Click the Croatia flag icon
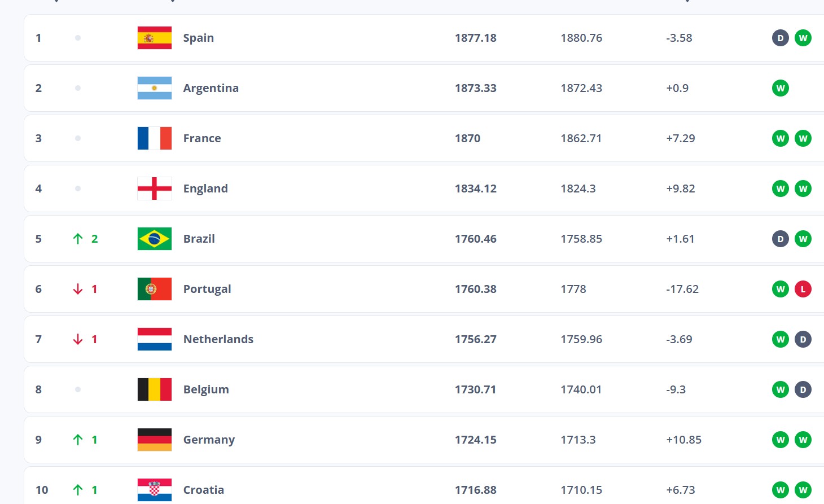This screenshot has width=824, height=504. 154,490
